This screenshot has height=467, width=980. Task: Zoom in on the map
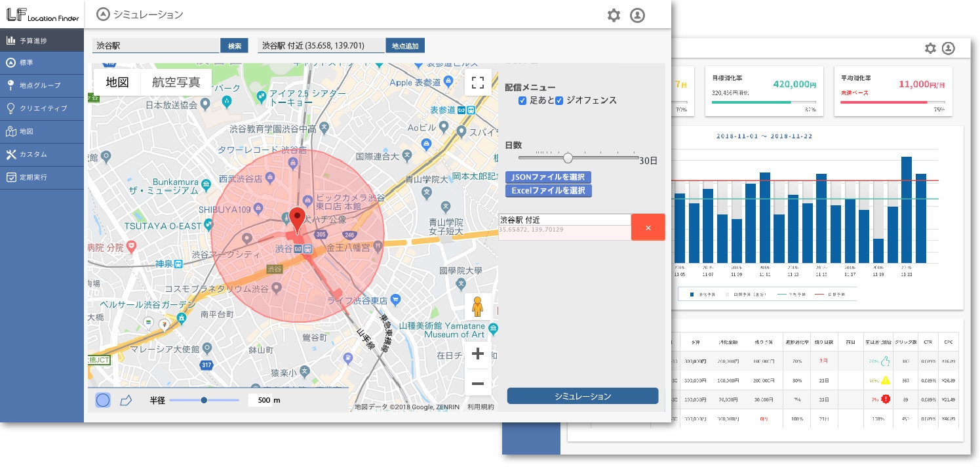coord(478,354)
